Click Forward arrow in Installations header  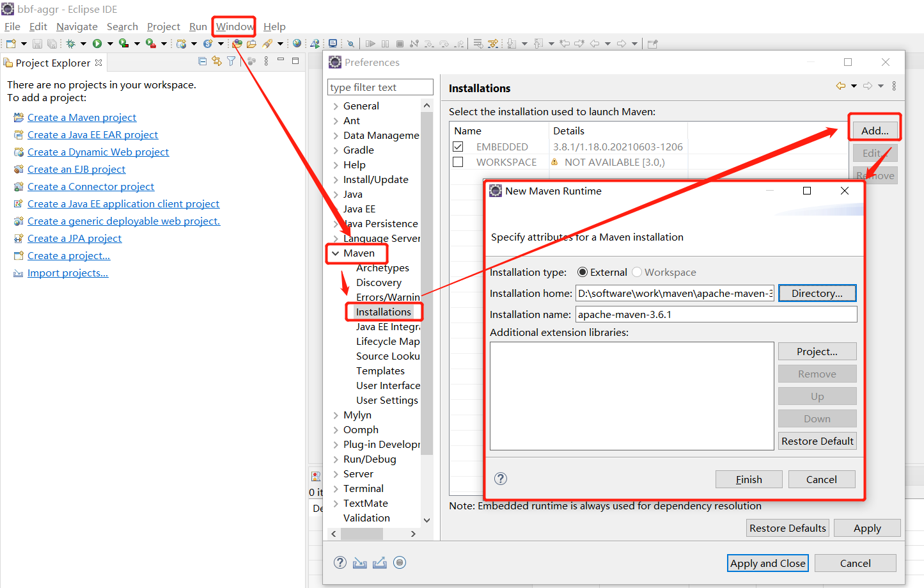pos(868,86)
